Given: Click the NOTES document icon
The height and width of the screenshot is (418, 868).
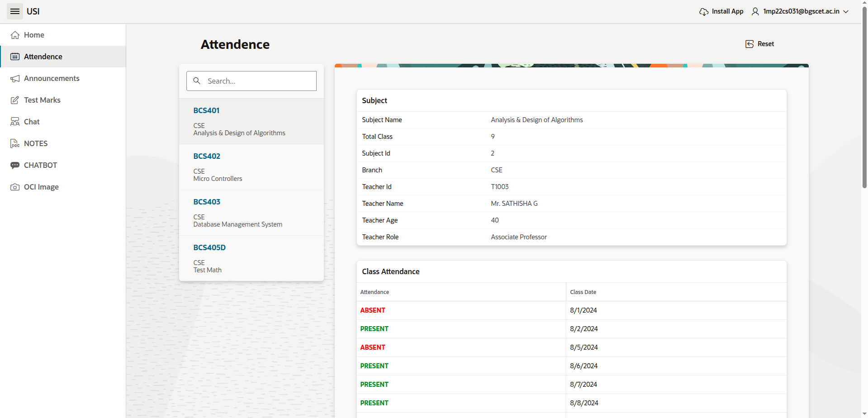Looking at the screenshot, I should point(15,143).
